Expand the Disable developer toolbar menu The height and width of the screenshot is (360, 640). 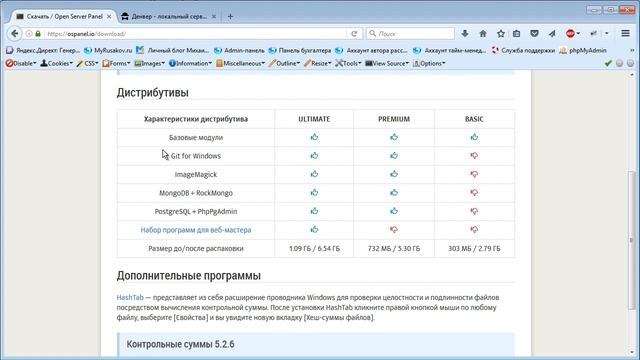coord(21,63)
